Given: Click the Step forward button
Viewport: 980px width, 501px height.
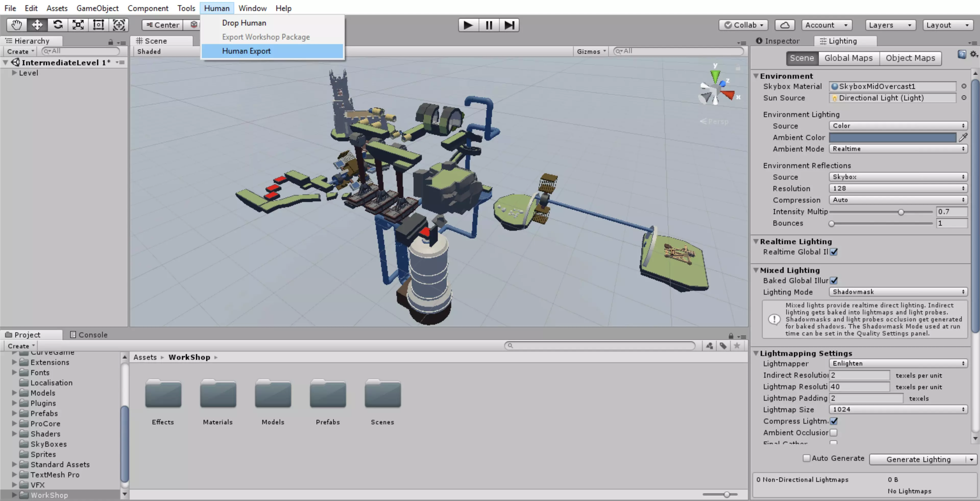Looking at the screenshot, I should [509, 25].
